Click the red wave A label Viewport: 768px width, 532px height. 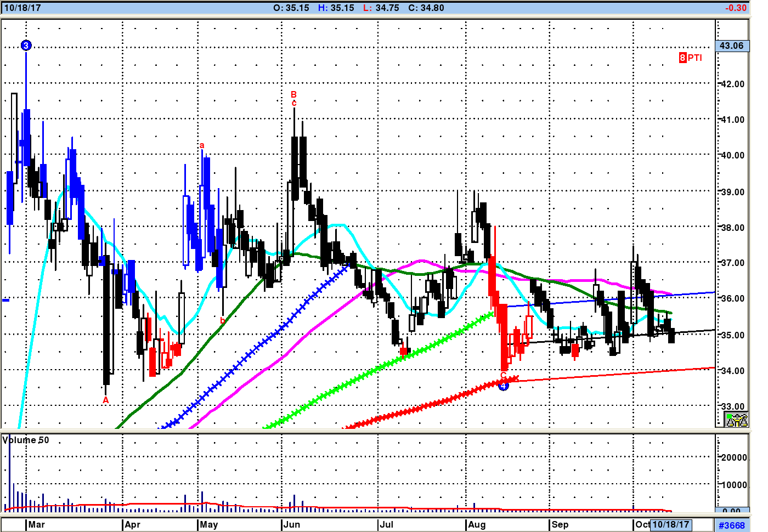[106, 400]
